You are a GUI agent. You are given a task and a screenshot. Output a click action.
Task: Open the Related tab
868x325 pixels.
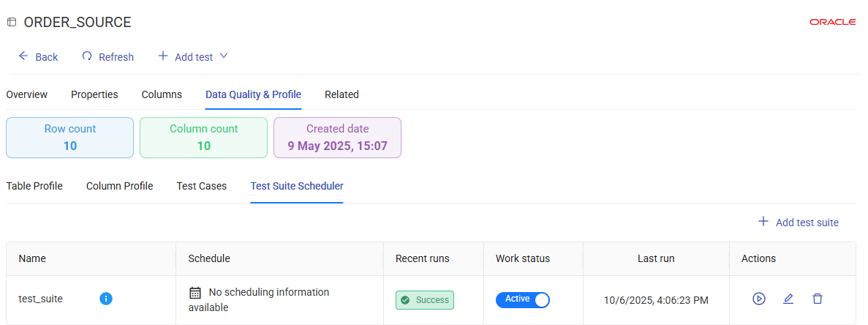341,94
